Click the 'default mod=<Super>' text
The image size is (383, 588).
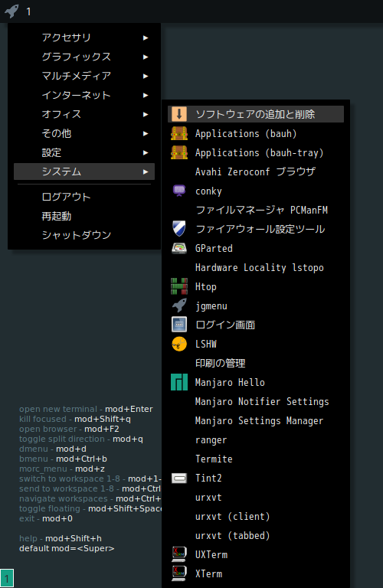click(x=67, y=548)
